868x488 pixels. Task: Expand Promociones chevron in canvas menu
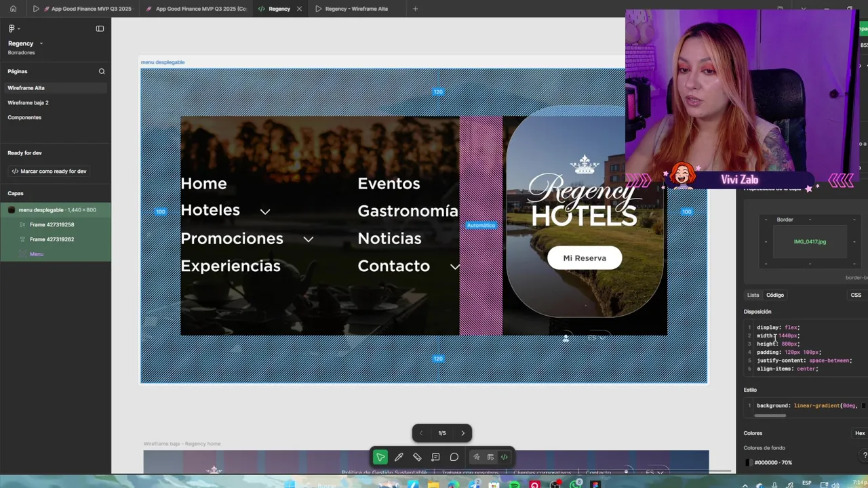pyautogui.click(x=309, y=239)
